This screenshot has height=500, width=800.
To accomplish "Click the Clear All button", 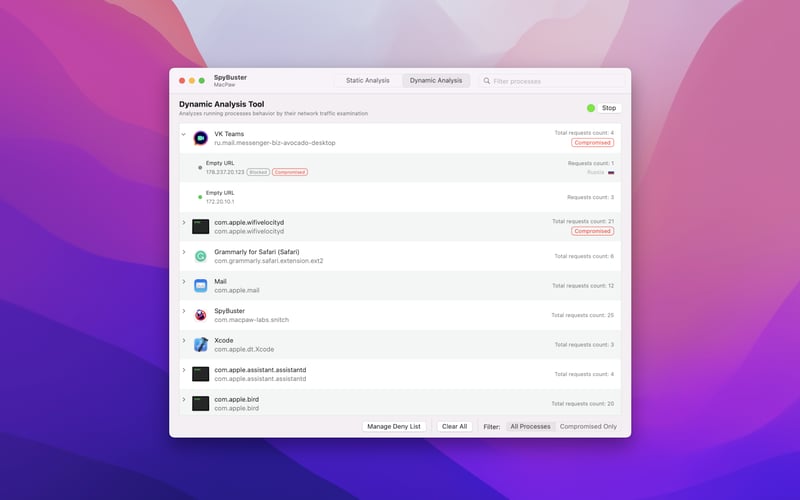I will click(x=454, y=427).
